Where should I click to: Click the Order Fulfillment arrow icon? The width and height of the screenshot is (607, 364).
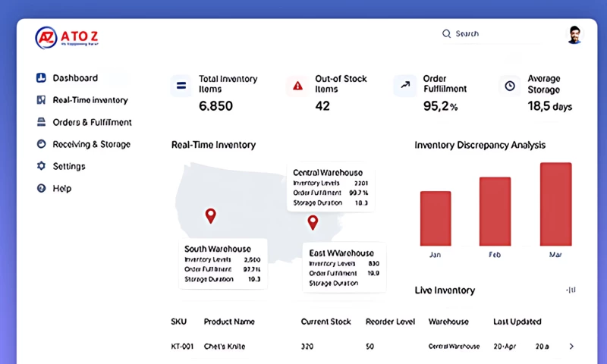click(405, 86)
